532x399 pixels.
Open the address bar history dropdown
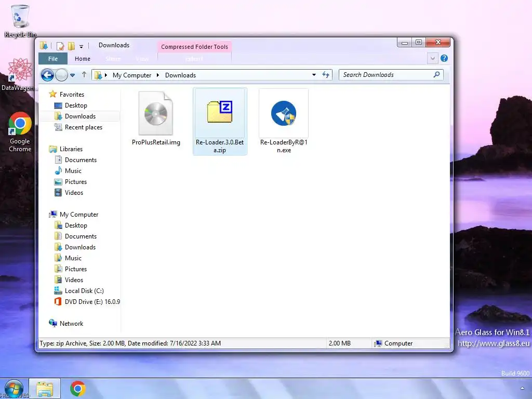click(314, 75)
